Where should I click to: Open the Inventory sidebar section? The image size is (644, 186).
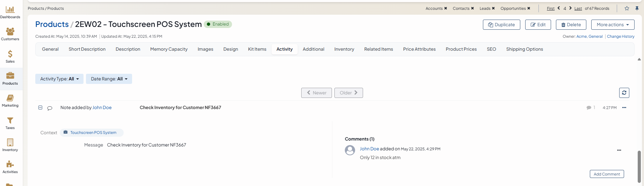10,145
